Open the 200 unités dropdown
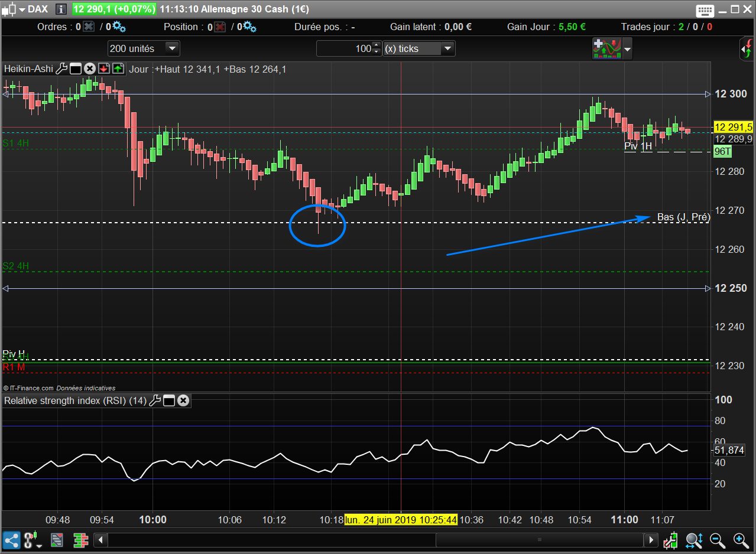Viewport: 756px width, 554px height. [144, 48]
